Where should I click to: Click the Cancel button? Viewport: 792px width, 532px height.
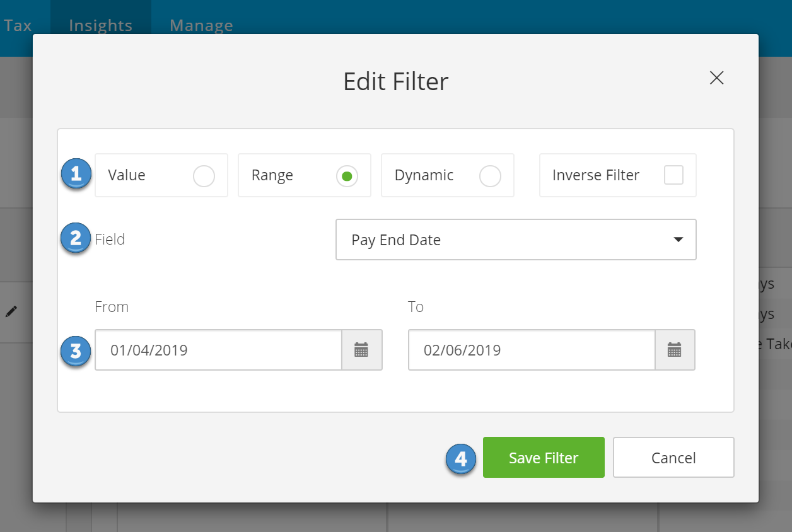[x=673, y=458]
